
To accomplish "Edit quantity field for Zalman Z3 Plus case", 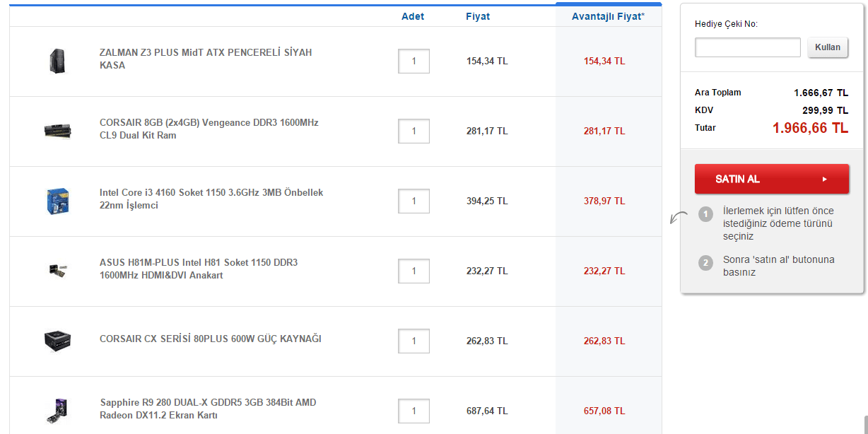I will [414, 61].
